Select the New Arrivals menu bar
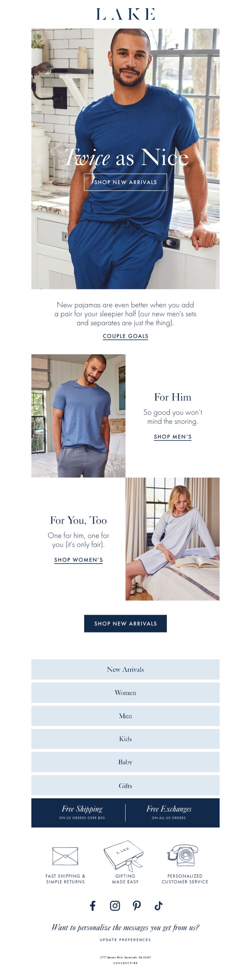Viewport: 251px width, 980px height. [125, 670]
